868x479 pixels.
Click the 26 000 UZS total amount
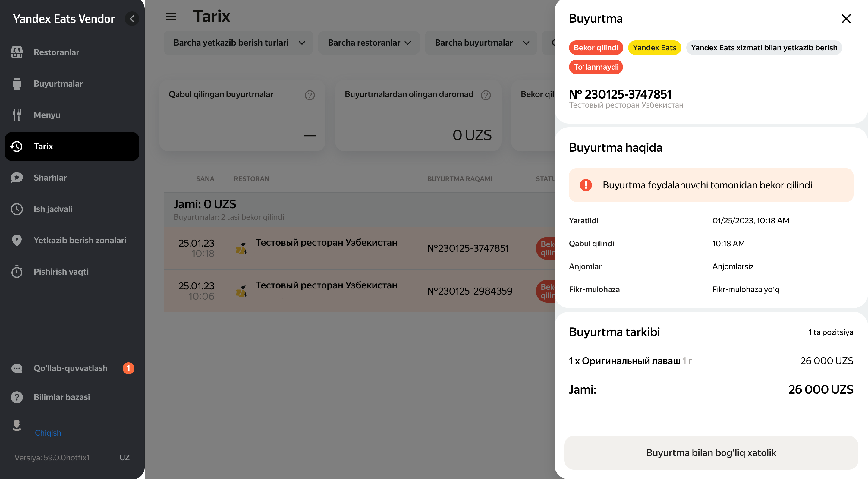[x=820, y=389]
